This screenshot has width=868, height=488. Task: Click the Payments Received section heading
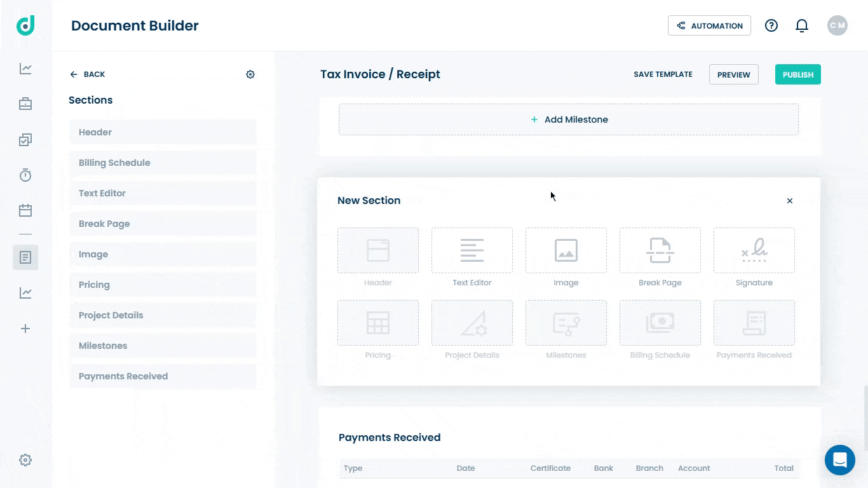390,438
